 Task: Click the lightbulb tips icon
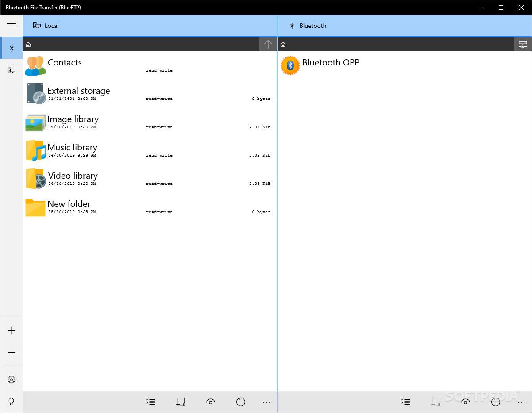[x=12, y=402]
